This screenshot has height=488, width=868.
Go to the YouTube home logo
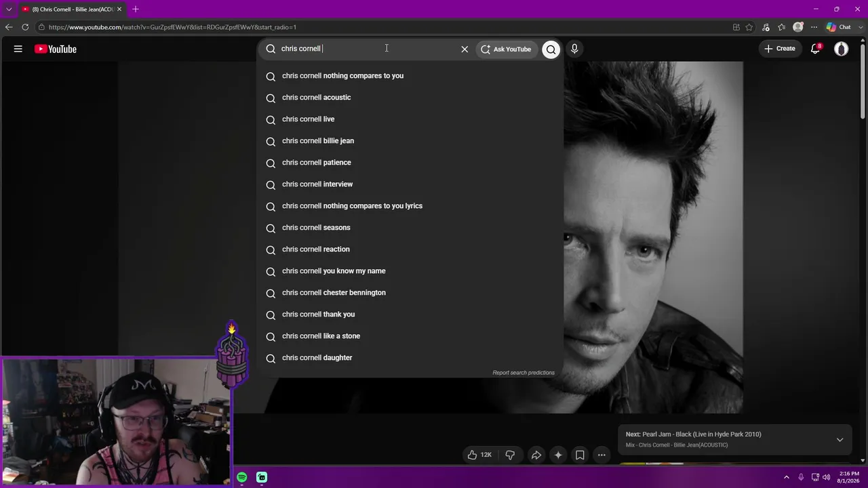56,49
